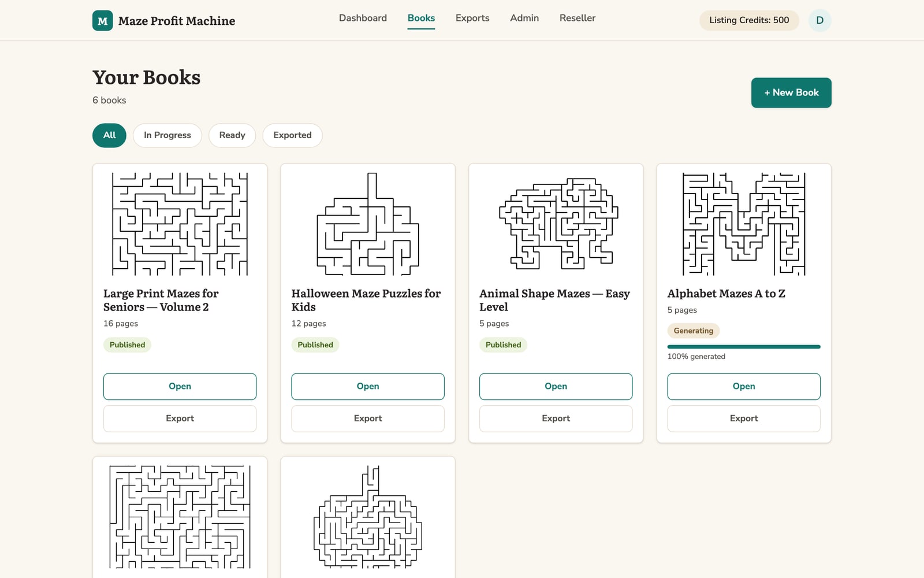Click the Listing Credits: 500 badge
The image size is (924, 578).
[749, 20]
